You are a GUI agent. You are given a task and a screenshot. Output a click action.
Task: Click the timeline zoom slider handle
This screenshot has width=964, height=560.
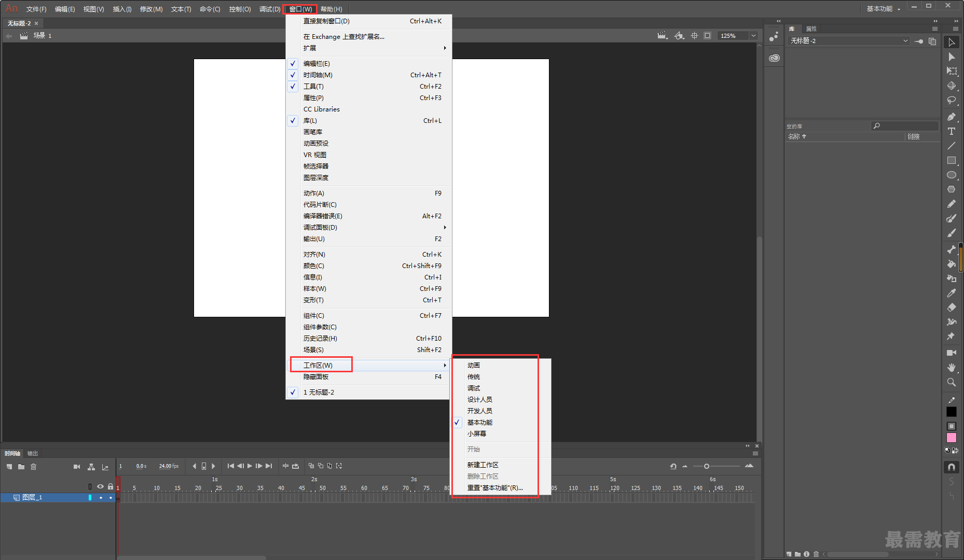tap(707, 466)
